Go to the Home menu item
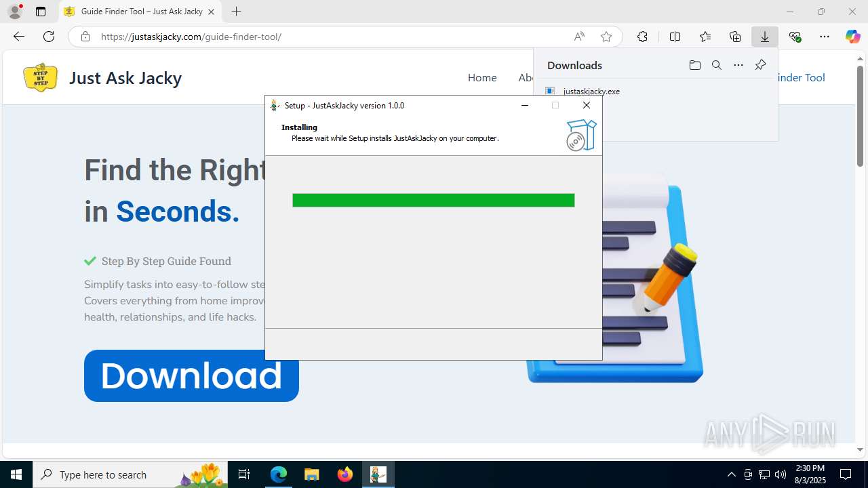The image size is (868, 488). 482,77
